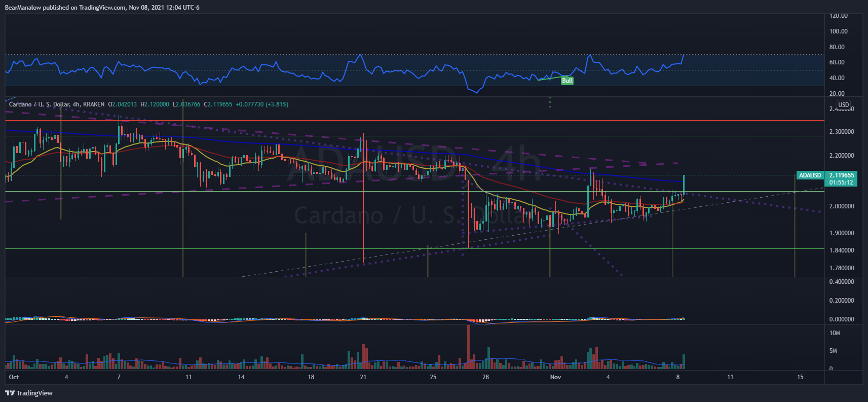Click the 21 date on time axis

(363, 377)
